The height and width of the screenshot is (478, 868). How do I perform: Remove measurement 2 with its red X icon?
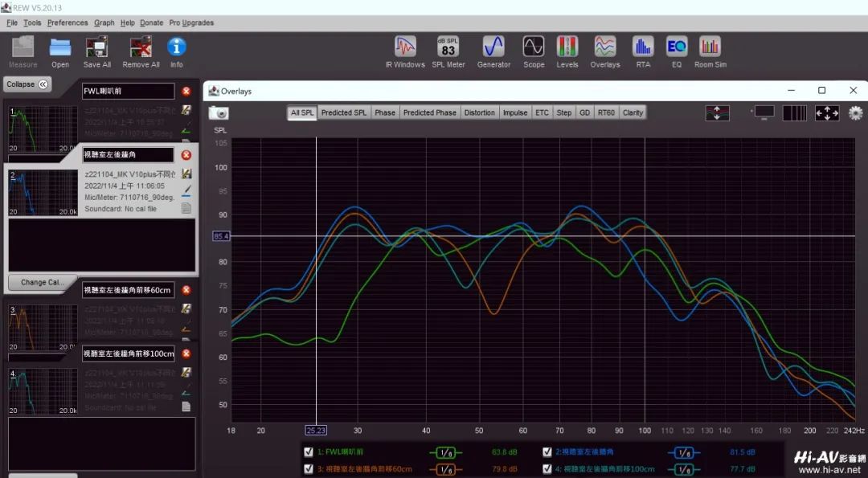click(186, 155)
